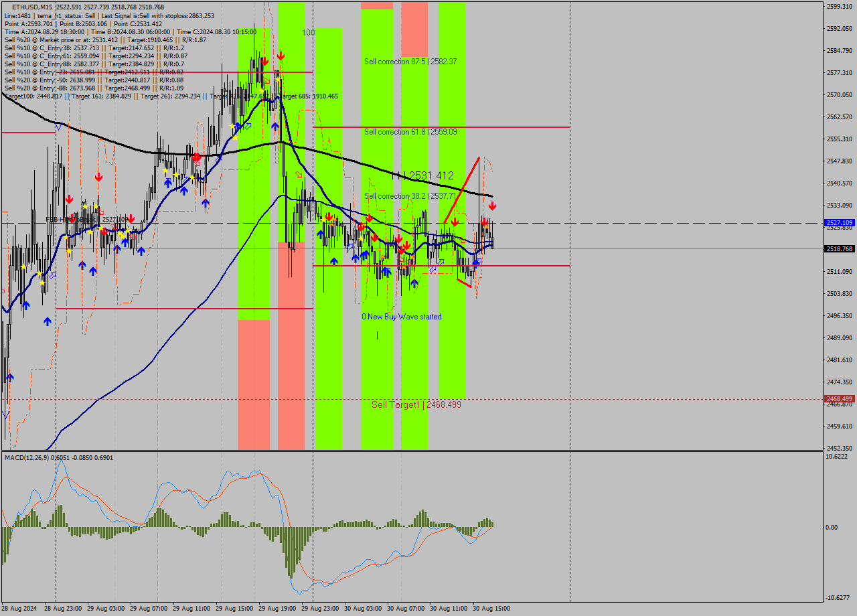Click the 'Sell %10 @ C_Entry61: 2559.094' line

tap(96, 56)
